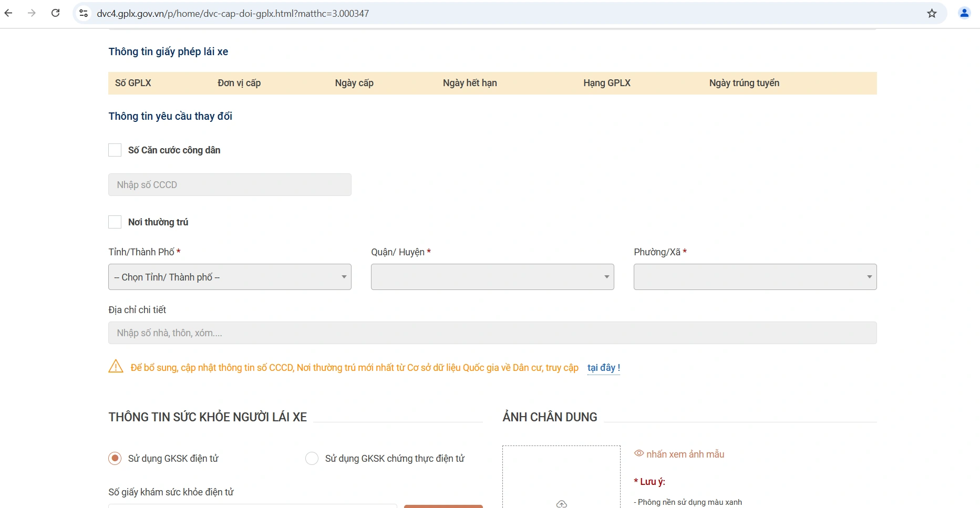Screen dimensions: 980x508
Task: Tick the Nơi thường trú checkbox
Action: coord(115,222)
